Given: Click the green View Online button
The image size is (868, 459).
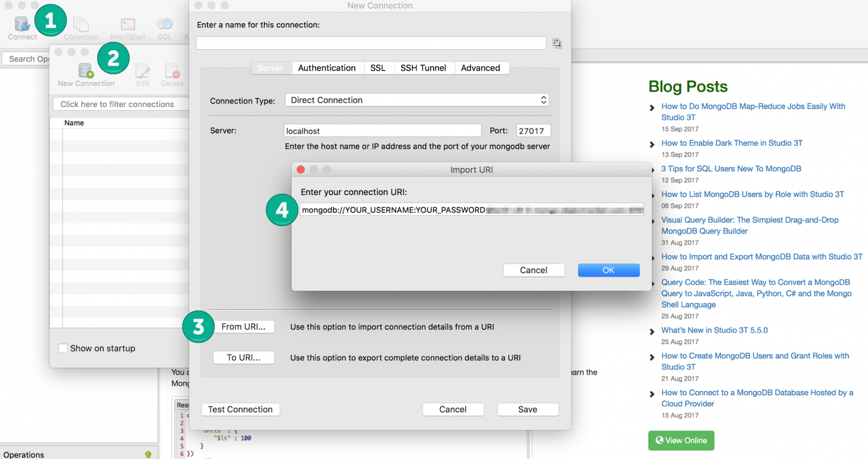Looking at the screenshot, I should pyautogui.click(x=681, y=440).
